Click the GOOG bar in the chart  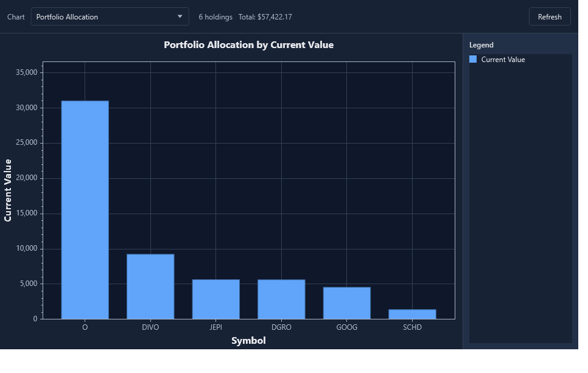347,303
